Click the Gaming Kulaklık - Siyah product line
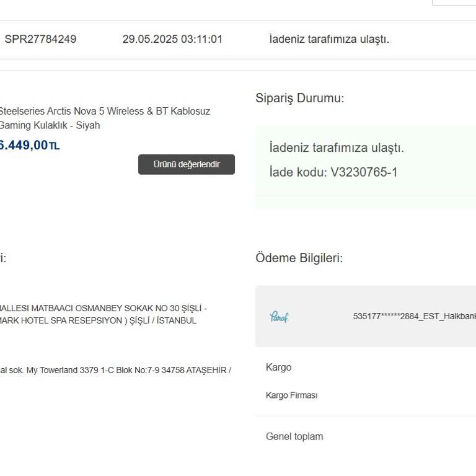 pyautogui.click(x=50, y=125)
